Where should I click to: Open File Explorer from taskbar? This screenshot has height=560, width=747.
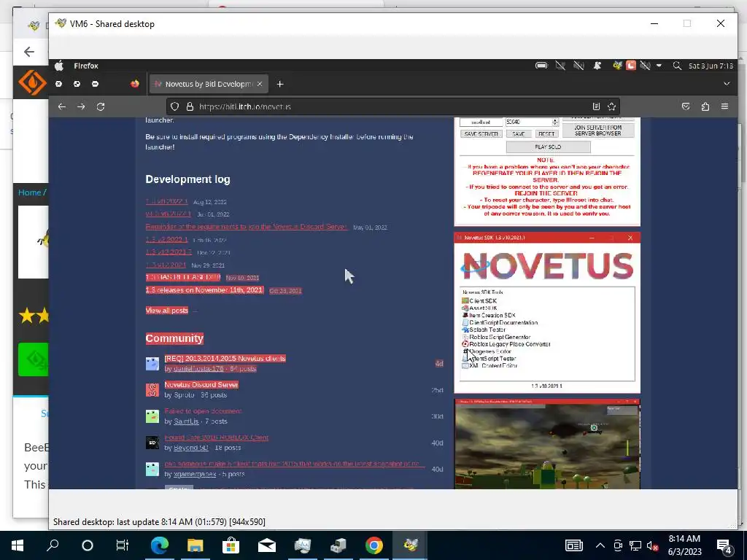click(x=195, y=545)
